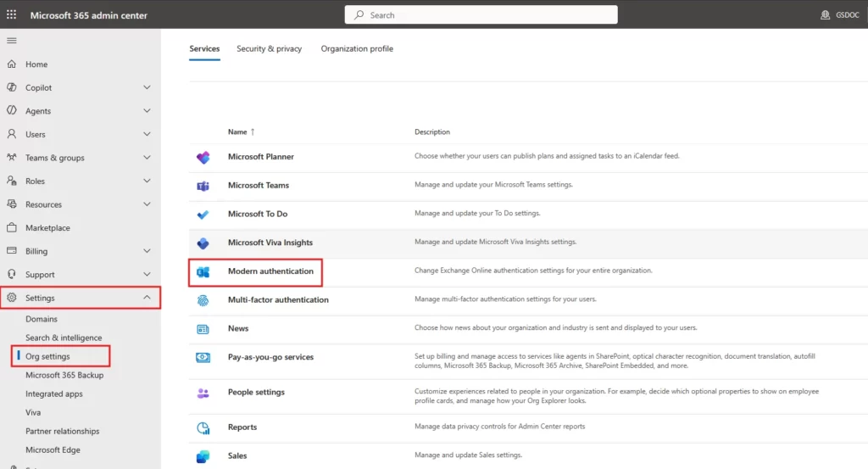The height and width of the screenshot is (469, 868).
Task: Open Multi-factor authentication settings
Action: [278, 300]
